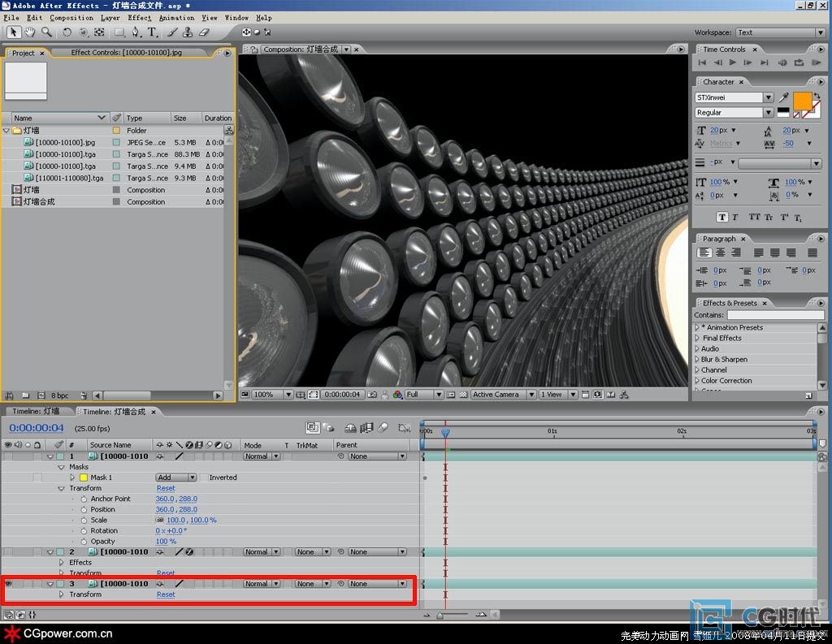Lock the composition viewer panel
Viewport: 832px width, 644px height.
click(254, 50)
